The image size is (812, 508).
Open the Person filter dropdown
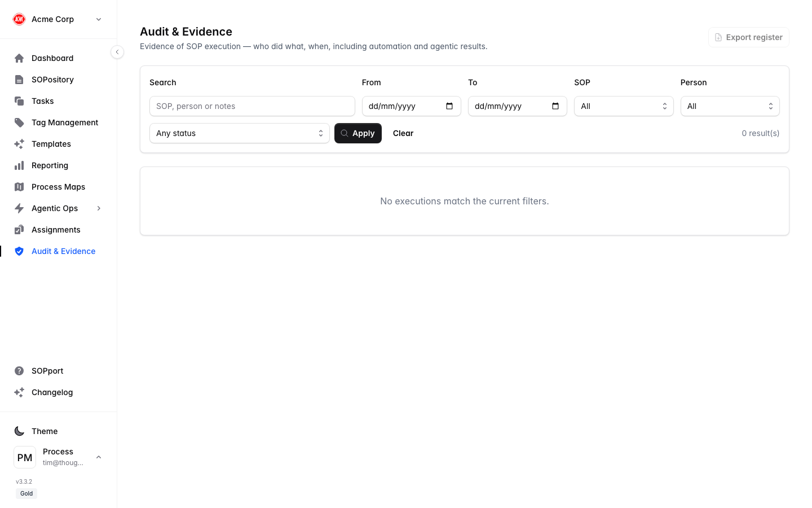(730, 106)
